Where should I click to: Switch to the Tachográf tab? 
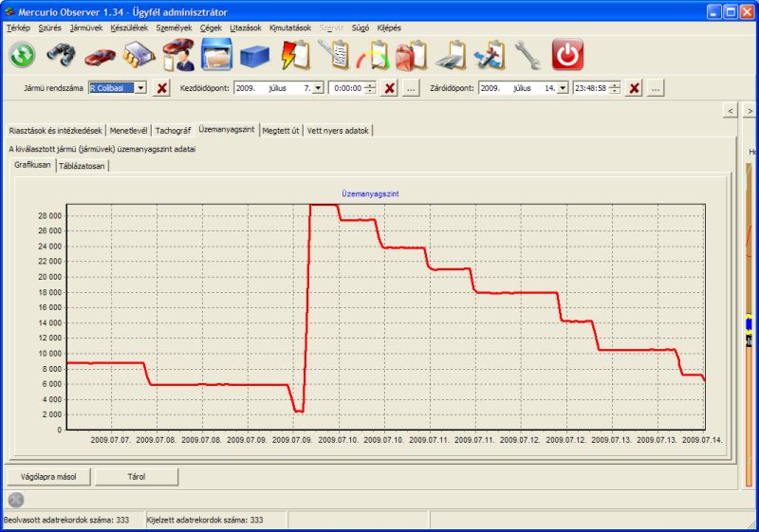coord(174,130)
